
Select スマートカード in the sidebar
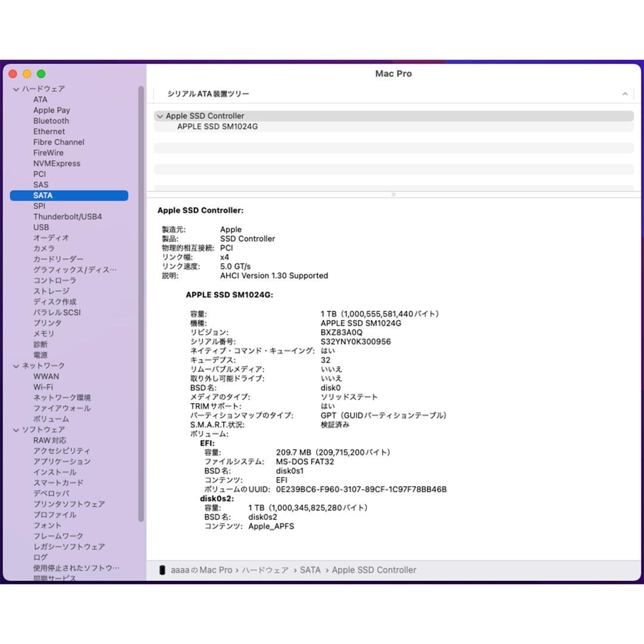click(x=58, y=483)
